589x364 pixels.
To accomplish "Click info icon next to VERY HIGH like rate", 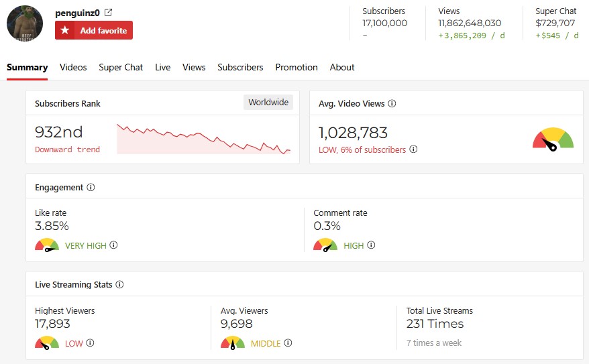I will point(113,245).
